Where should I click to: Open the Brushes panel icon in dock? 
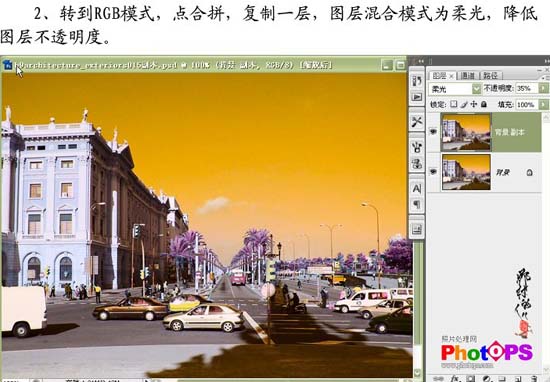417,147
